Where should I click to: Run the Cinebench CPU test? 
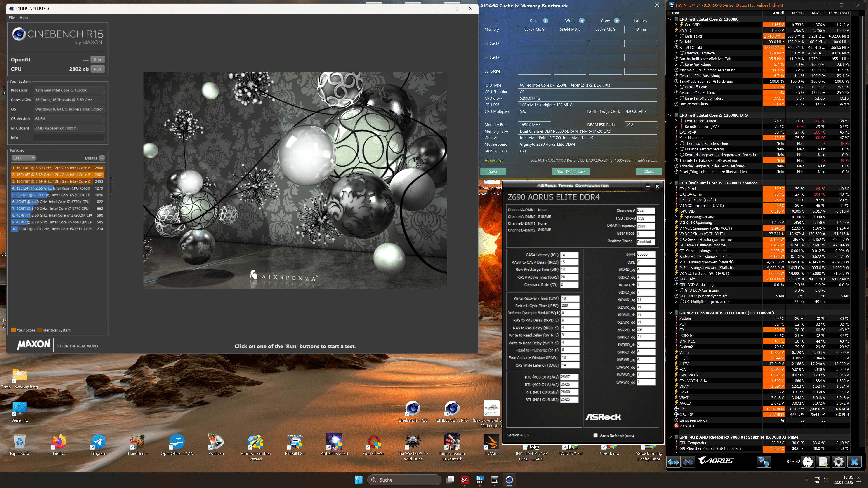click(97, 69)
